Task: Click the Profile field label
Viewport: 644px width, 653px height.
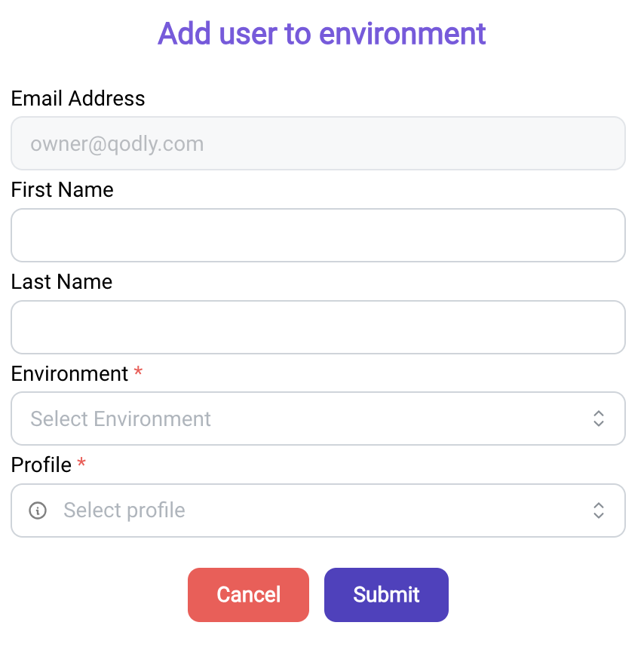Action: [41, 465]
